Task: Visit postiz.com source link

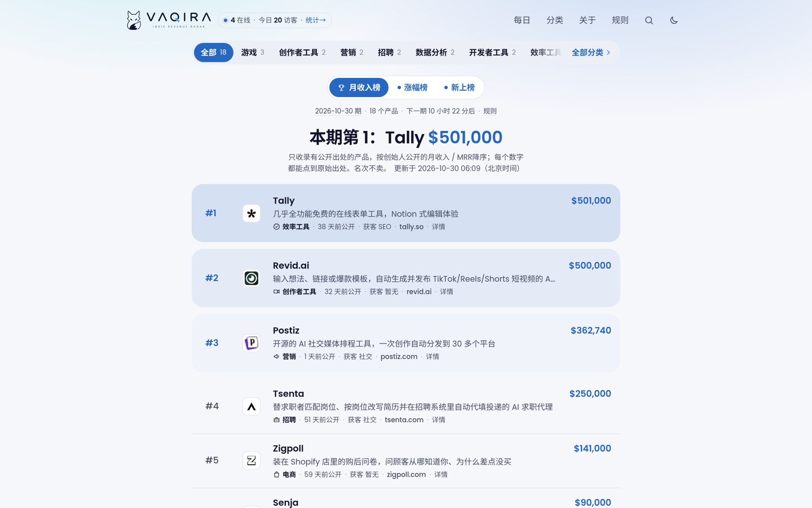Action: (x=399, y=357)
